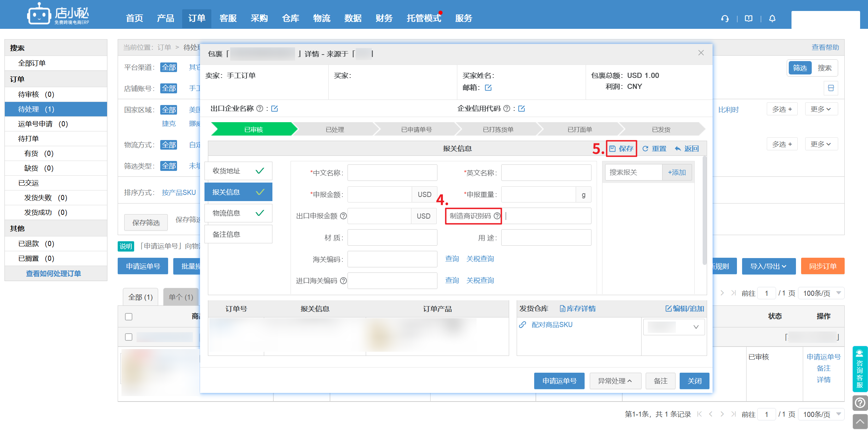Viewport: 868px width, 430px height.
Task: Open the warehouse selection dropdown
Action: point(674,327)
